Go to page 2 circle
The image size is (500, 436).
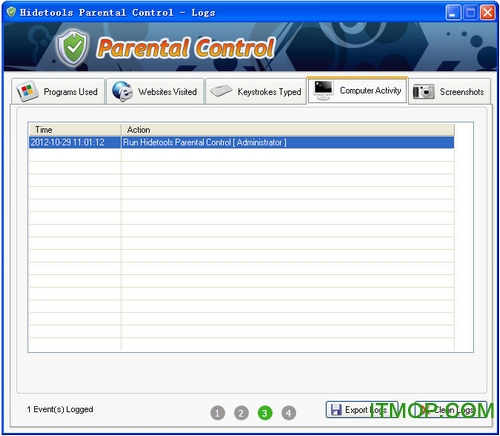click(x=241, y=413)
